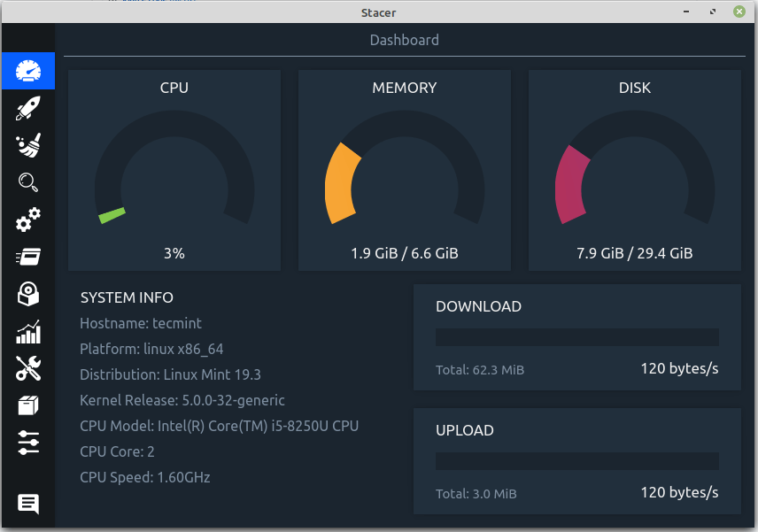The height and width of the screenshot is (532, 758).
Task: Open Services using the gears icon
Action: 27,220
